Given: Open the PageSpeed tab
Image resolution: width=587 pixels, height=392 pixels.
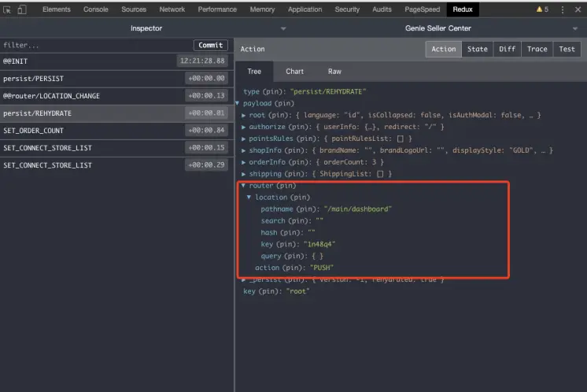Looking at the screenshot, I should pos(422,9).
